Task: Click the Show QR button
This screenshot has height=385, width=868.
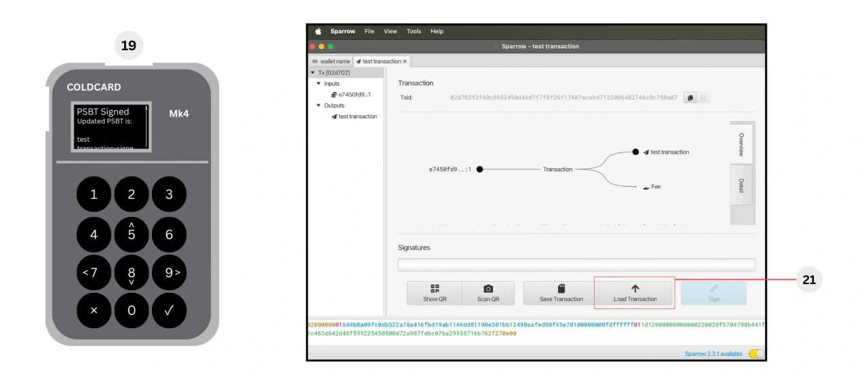Action: click(x=435, y=293)
